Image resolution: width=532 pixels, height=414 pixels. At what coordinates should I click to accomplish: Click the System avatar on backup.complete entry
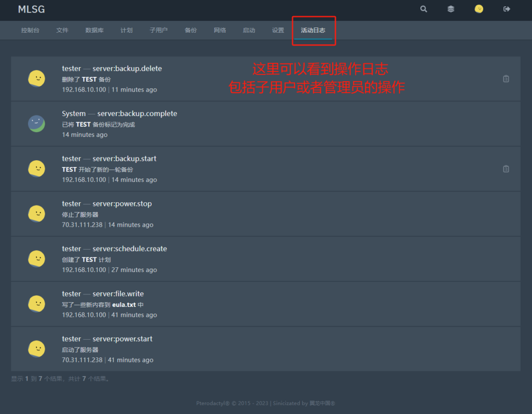[x=36, y=124]
